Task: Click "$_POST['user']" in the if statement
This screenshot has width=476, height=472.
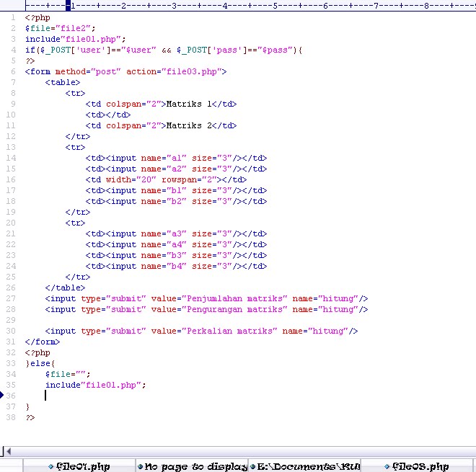Action: tap(75, 50)
